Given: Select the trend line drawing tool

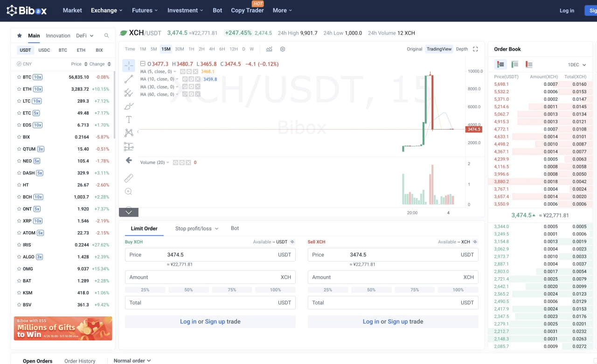Looking at the screenshot, I should click(x=129, y=79).
